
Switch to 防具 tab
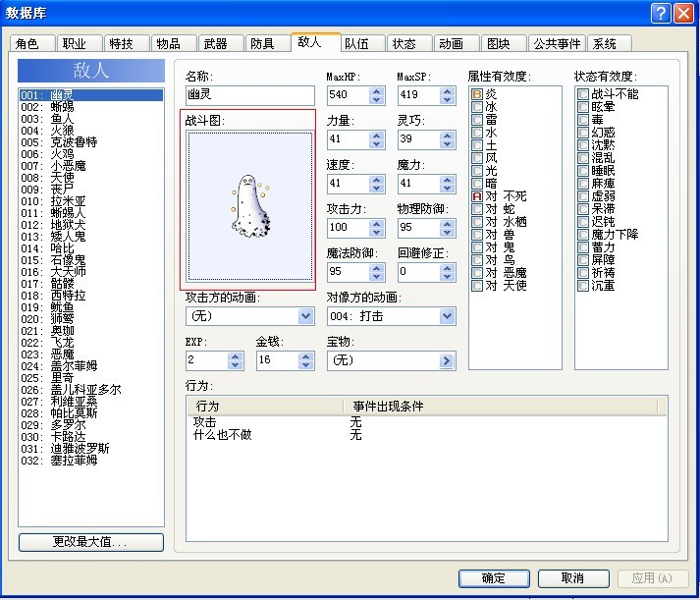point(268,44)
